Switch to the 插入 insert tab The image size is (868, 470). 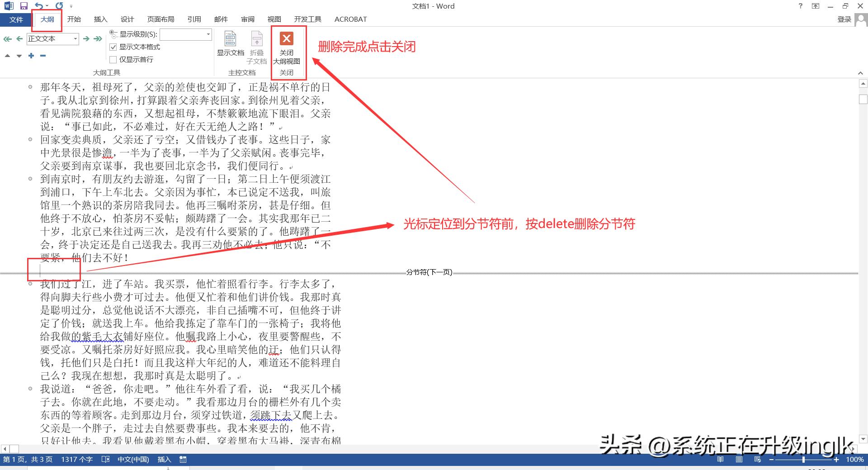[100, 19]
